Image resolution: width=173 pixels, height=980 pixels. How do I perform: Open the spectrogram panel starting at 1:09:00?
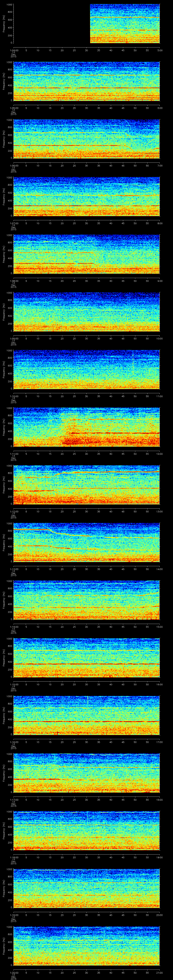(x=87, y=312)
